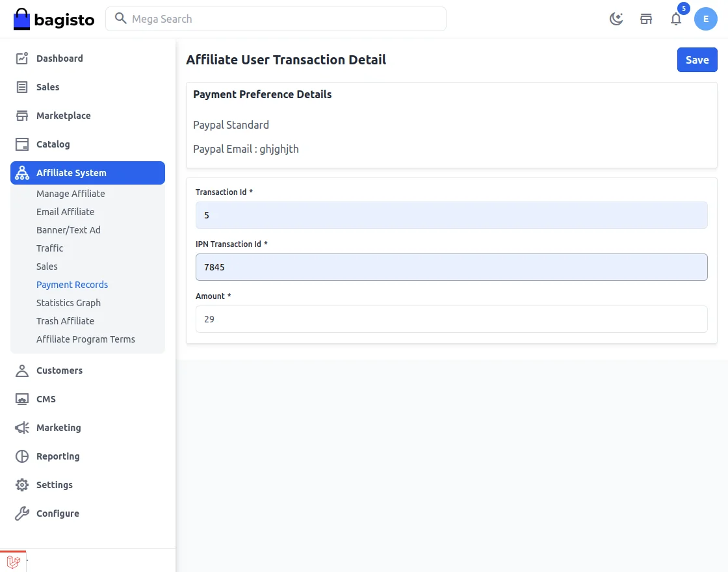Open Settings via the gear icon
Screen dimensions: 728x572
point(21,484)
